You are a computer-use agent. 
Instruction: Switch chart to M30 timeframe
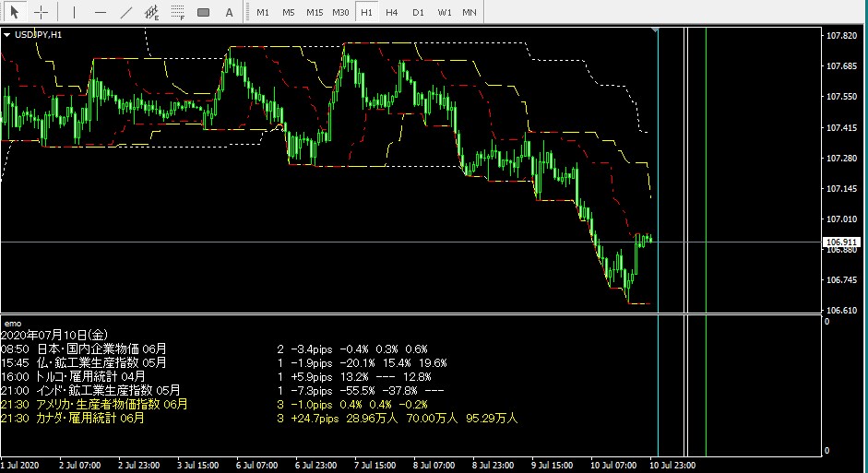340,12
